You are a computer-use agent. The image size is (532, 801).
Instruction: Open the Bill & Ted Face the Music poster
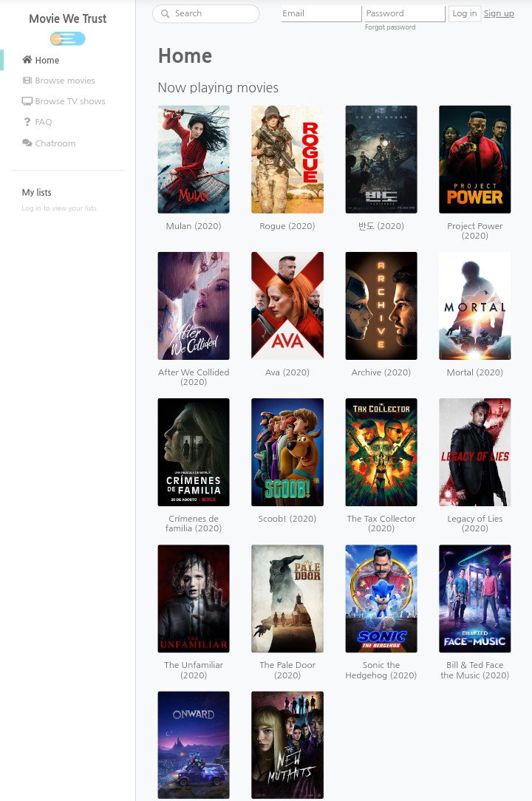pyautogui.click(x=475, y=599)
